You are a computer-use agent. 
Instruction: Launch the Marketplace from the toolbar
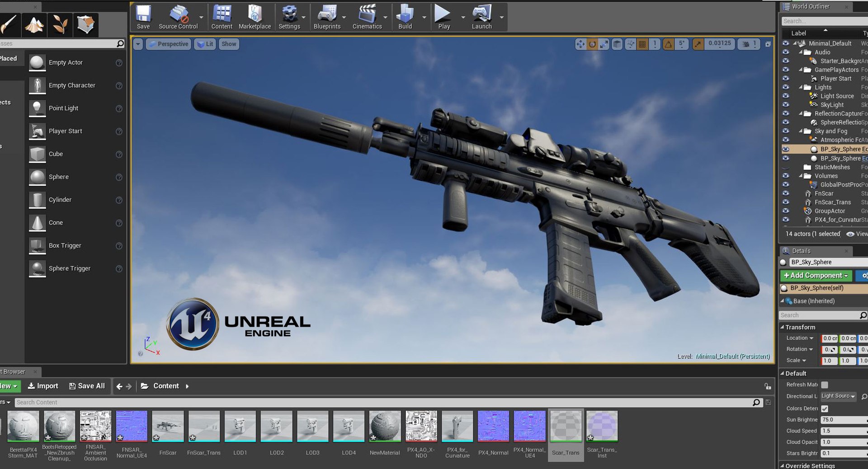[255, 17]
